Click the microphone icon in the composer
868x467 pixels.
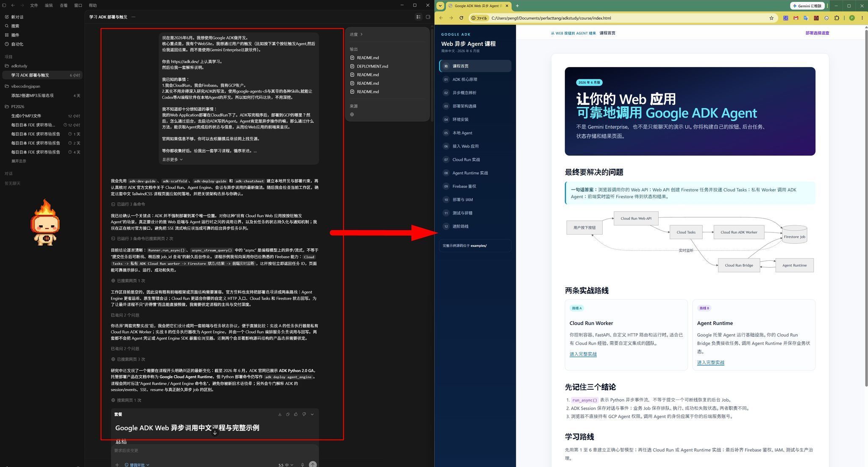[x=302, y=465]
